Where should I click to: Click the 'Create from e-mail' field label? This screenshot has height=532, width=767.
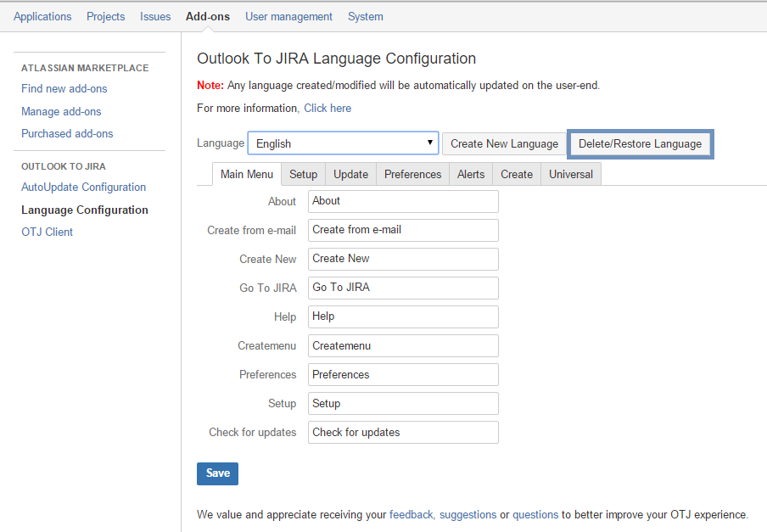click(252, 230)
